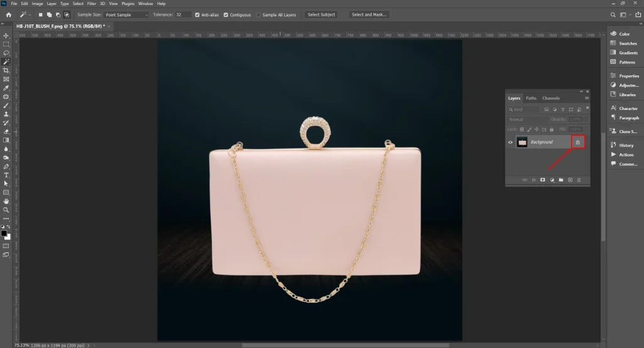Open Edit Toolbar three-dots button
Viewport: 644px width, 348px height.
coord(6,219)
